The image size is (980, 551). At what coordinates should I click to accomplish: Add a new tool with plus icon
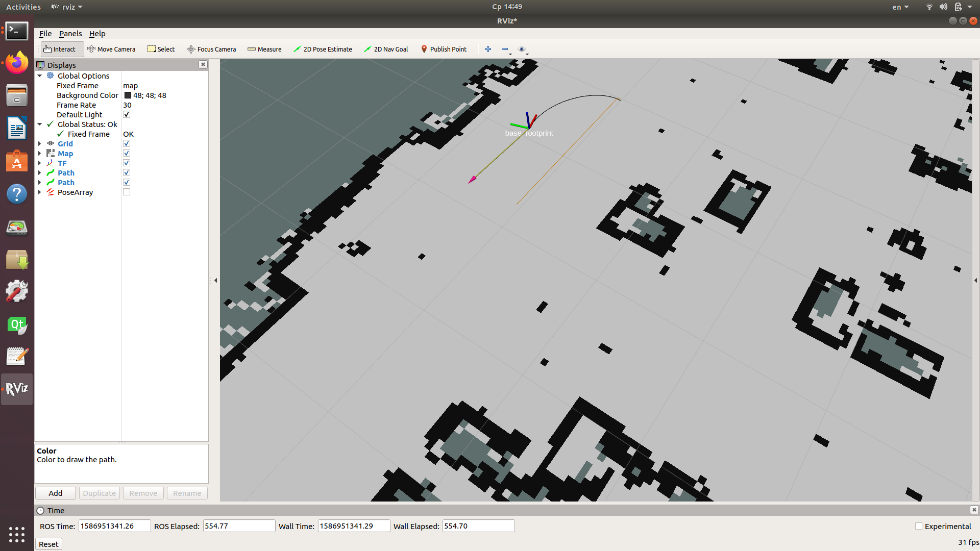pos(488,49)
